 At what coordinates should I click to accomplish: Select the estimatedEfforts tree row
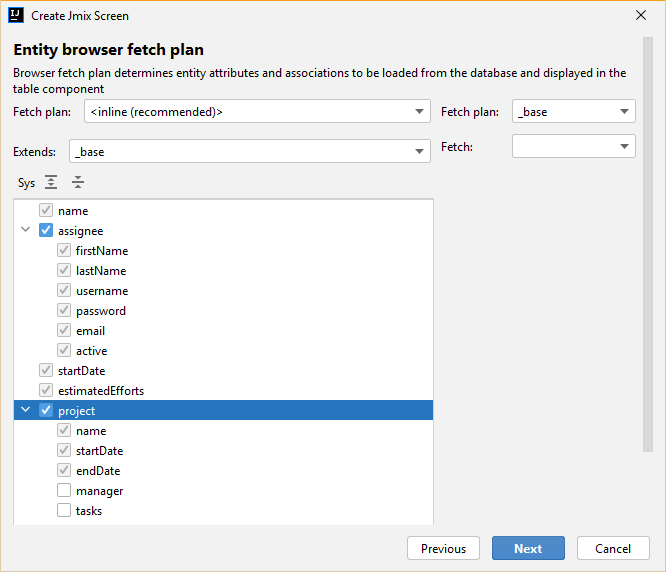point(223,390)
